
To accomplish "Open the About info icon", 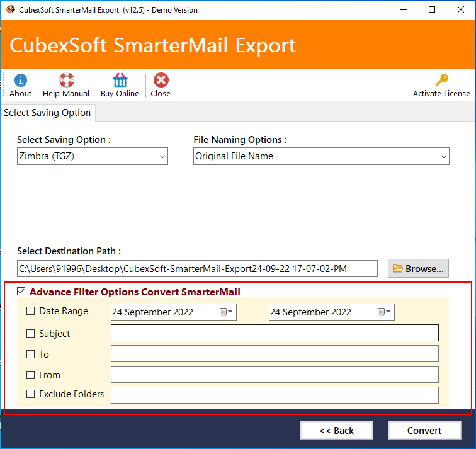I will (20, 81).
